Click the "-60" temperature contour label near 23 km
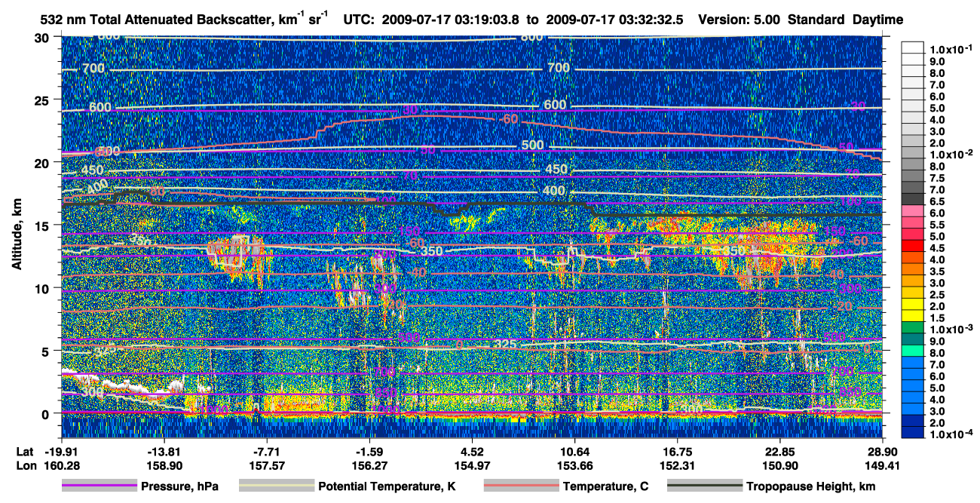This screenshot has height=503, width=980. coord(509,119)
